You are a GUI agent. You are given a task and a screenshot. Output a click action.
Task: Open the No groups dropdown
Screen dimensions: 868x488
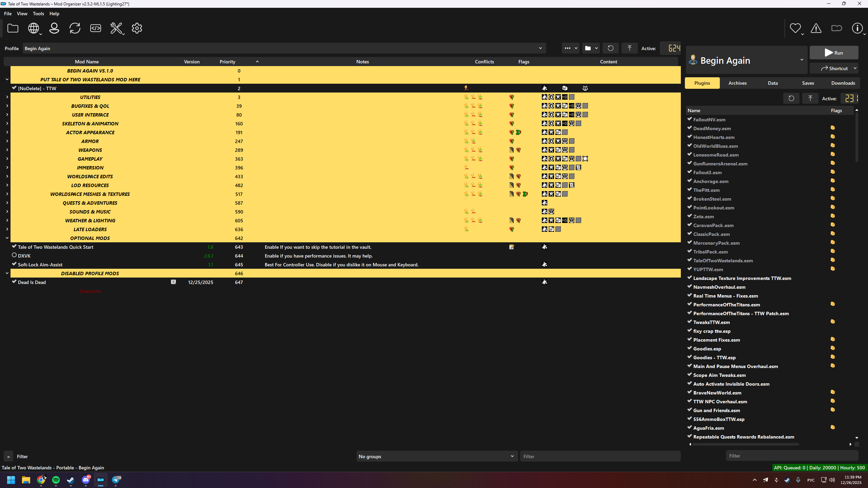[436, 456]
